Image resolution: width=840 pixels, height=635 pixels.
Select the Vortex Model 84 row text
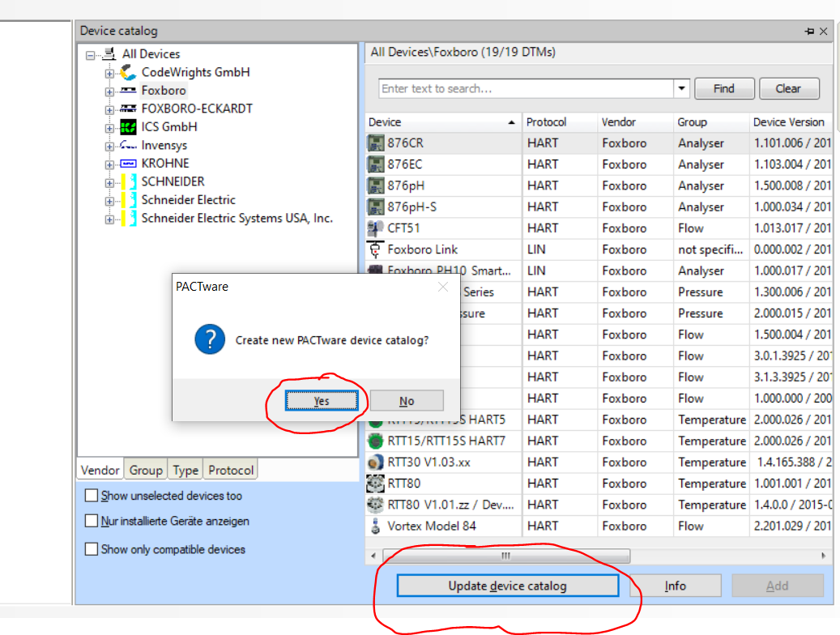click(x=432, y=526)
